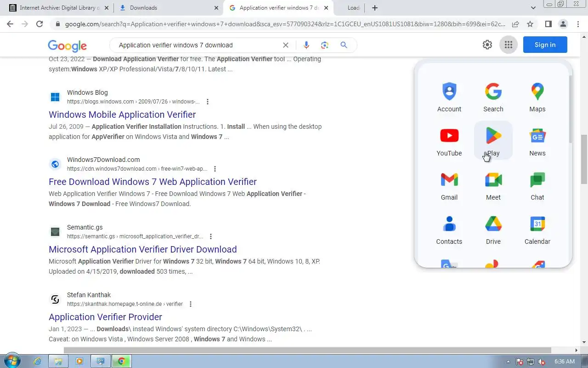Screen dimensions: 588x368
Task: Click the Windows Blog site name
Action: (x=87, y=92)
